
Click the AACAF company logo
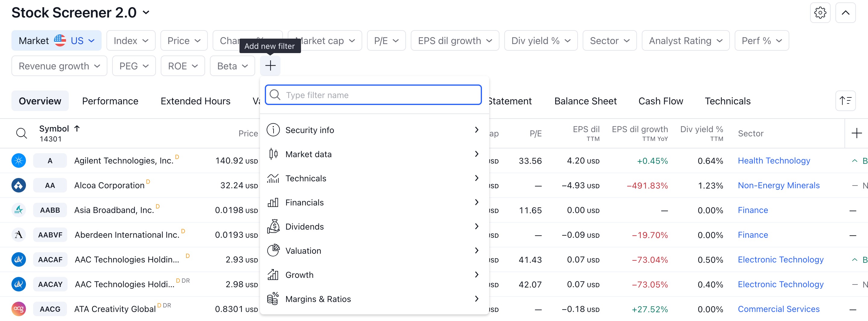click(x=19, y=259)
